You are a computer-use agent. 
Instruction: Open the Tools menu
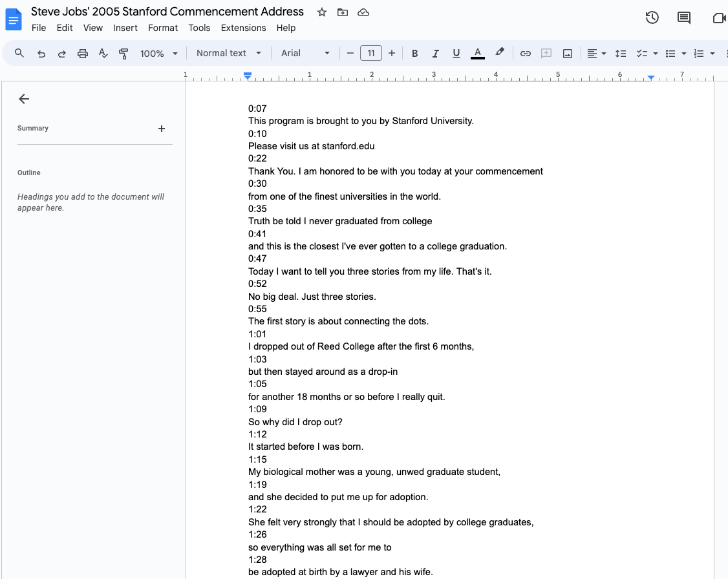click(x=199, y=28)
